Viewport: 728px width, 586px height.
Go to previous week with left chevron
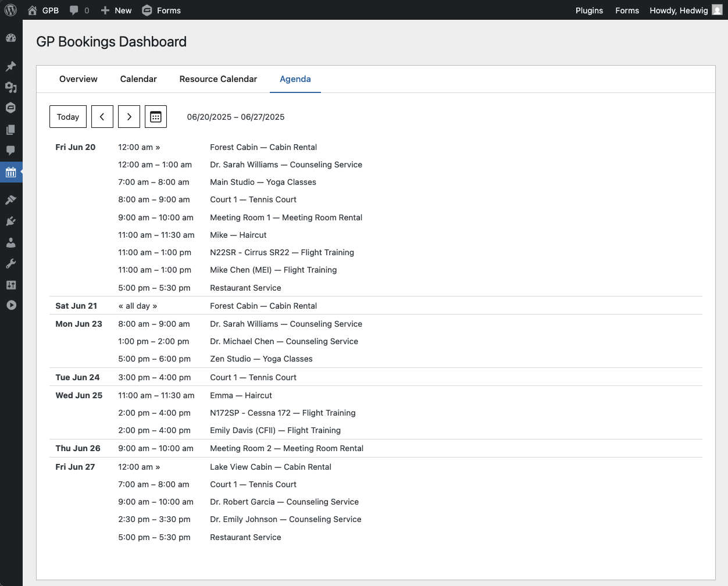[x=102, y=116]
